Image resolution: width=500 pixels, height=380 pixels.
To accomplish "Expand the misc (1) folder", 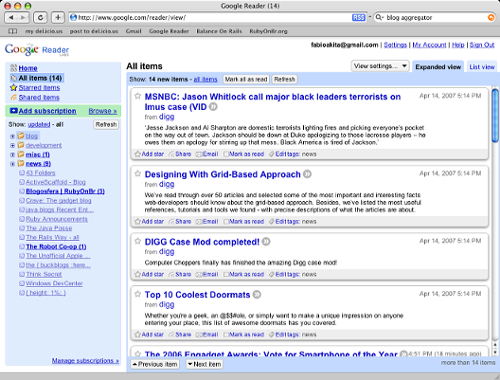I will click(x=12, y=155).
